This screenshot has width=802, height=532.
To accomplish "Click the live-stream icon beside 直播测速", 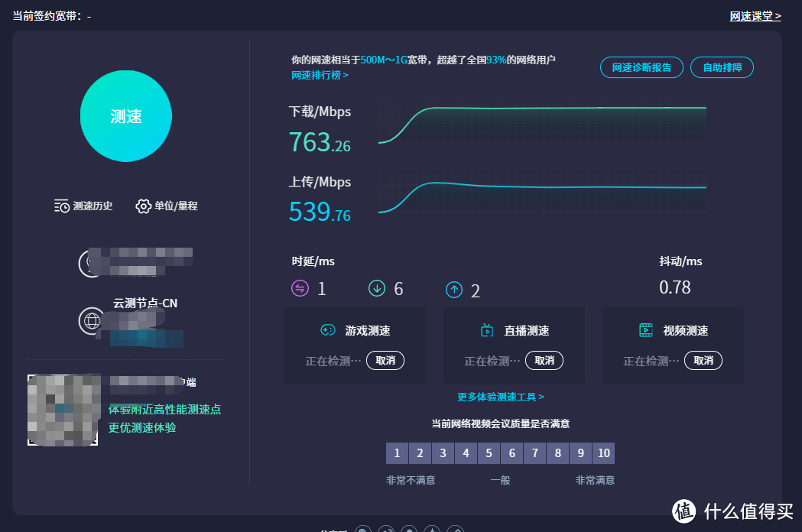I will pos(487,330).
